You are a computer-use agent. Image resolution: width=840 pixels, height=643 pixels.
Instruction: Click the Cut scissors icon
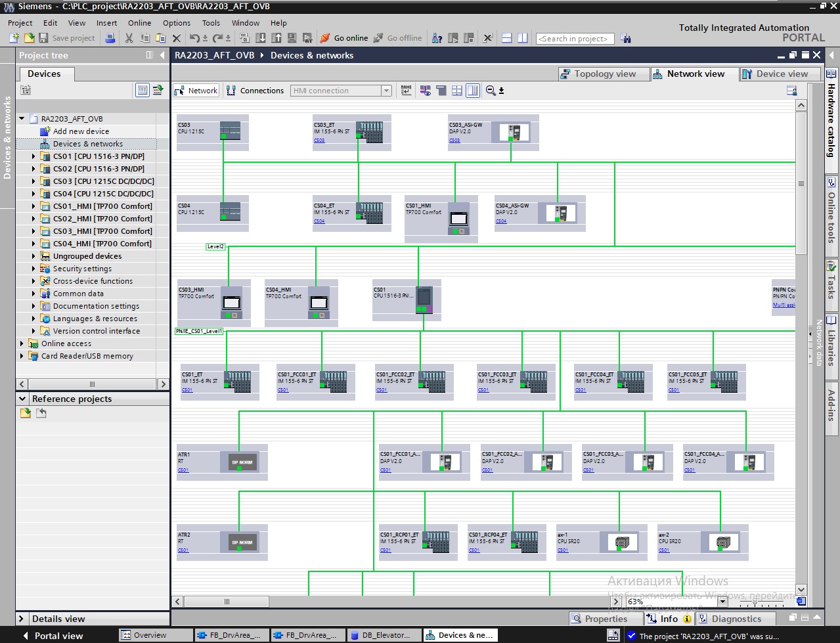click(x=129, y=38)
